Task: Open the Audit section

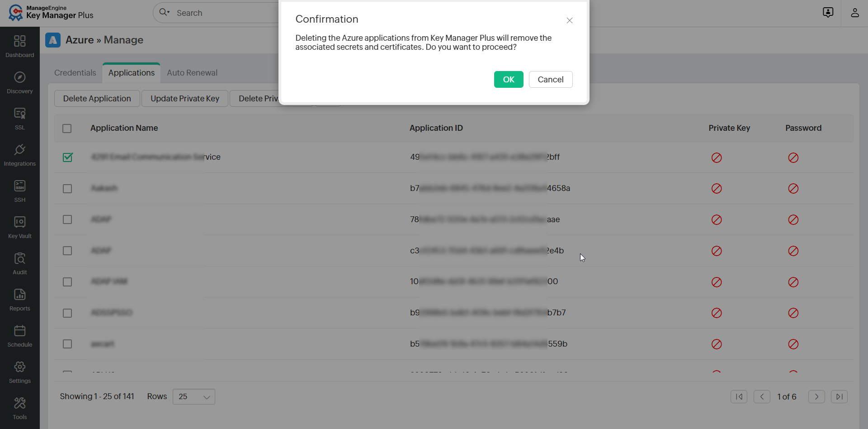Action: pyautogui.click(x=19, y=262)
